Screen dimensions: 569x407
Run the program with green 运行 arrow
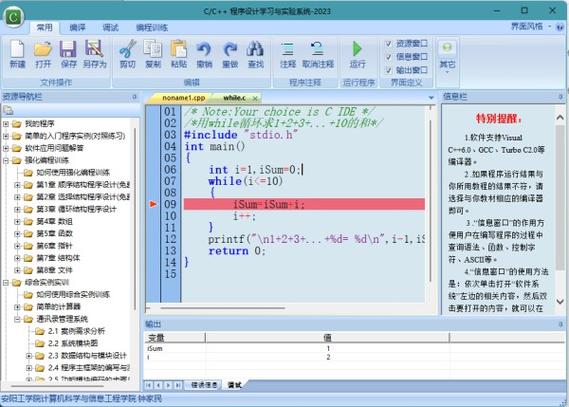(x=357, y=54)
